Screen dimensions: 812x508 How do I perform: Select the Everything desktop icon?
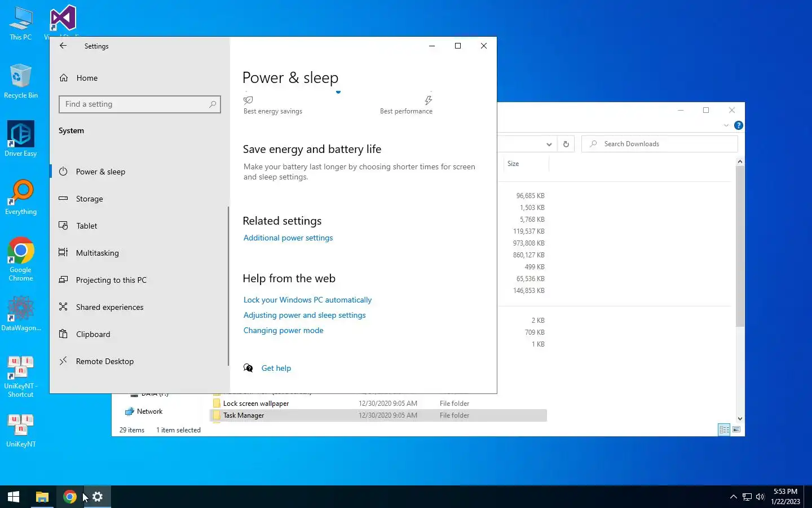pyautogui.click(x=21, y=197)
